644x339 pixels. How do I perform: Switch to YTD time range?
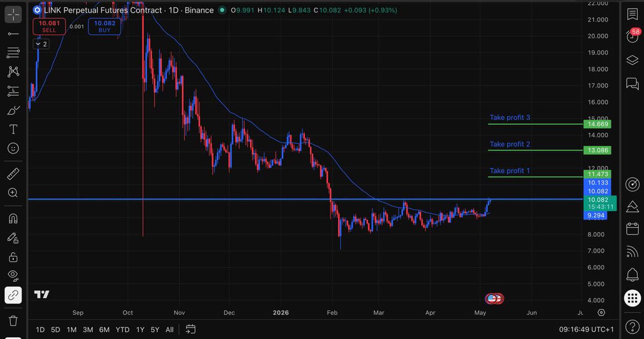[x=123, y=329]
